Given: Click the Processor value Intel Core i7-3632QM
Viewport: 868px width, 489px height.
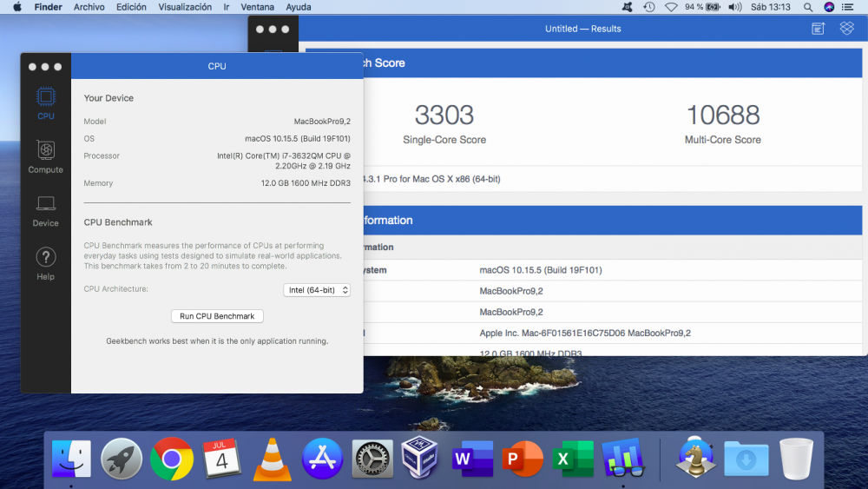Looking at the screenshot, I should (x=284, y=161).
